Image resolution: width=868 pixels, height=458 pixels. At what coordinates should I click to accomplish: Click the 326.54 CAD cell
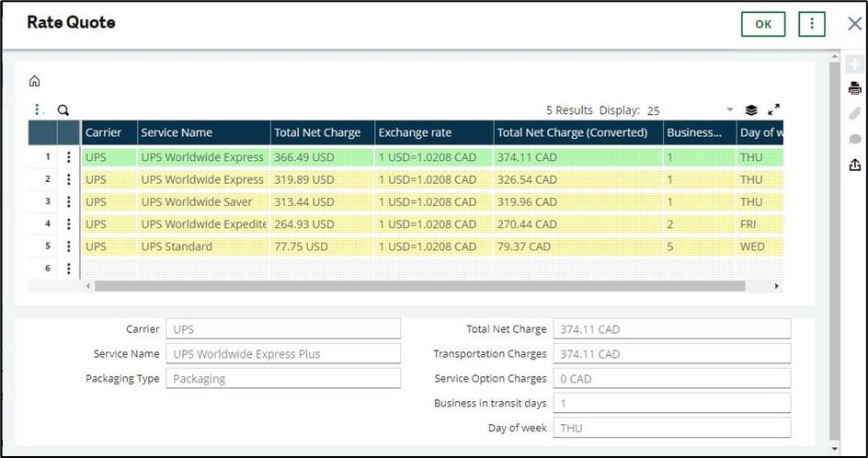(578, 179)
